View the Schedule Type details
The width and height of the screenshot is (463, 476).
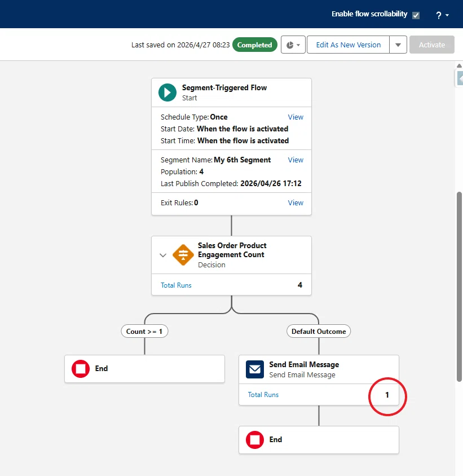[x=296, y=117]
